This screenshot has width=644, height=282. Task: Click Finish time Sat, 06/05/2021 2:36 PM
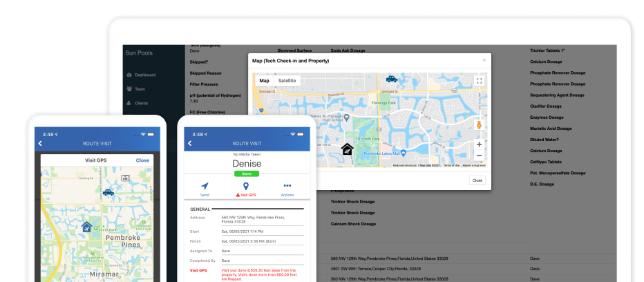[249, 241]
